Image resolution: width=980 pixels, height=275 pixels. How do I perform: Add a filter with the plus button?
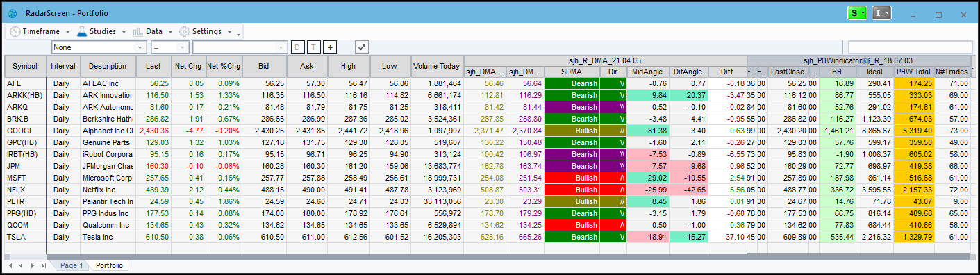[330, 47]
